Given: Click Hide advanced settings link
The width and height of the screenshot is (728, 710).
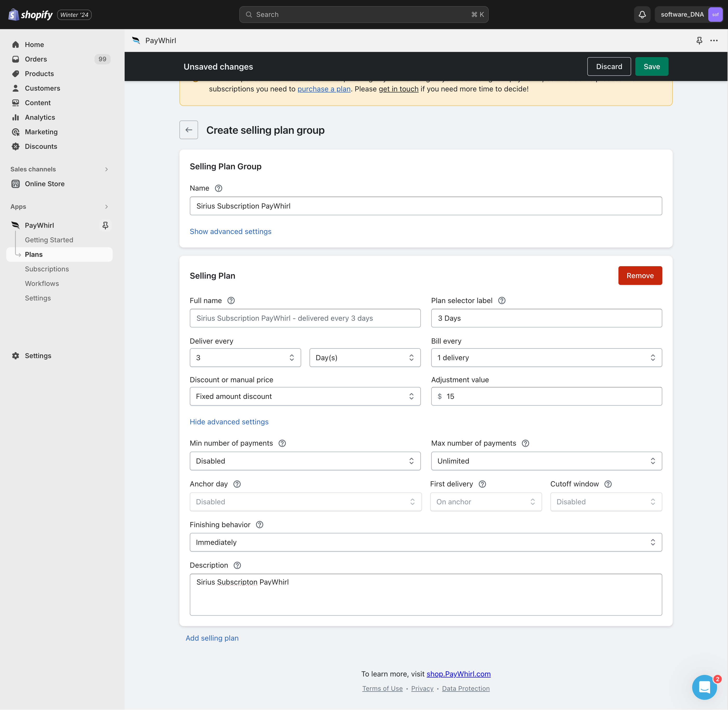Looking at the screenshot, I should [229, 422].
